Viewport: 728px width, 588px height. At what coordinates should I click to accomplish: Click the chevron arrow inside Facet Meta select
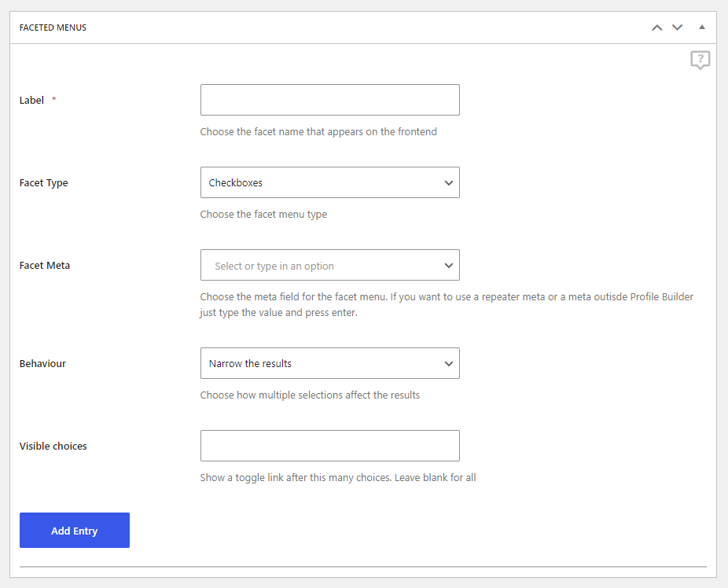pyautogui.click(x=448, y=266)
